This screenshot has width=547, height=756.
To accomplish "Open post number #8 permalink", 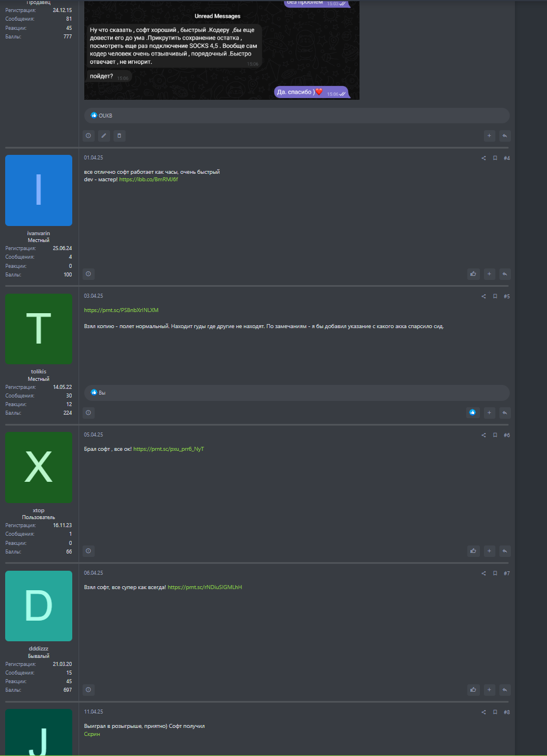I will tap(507, 712).
